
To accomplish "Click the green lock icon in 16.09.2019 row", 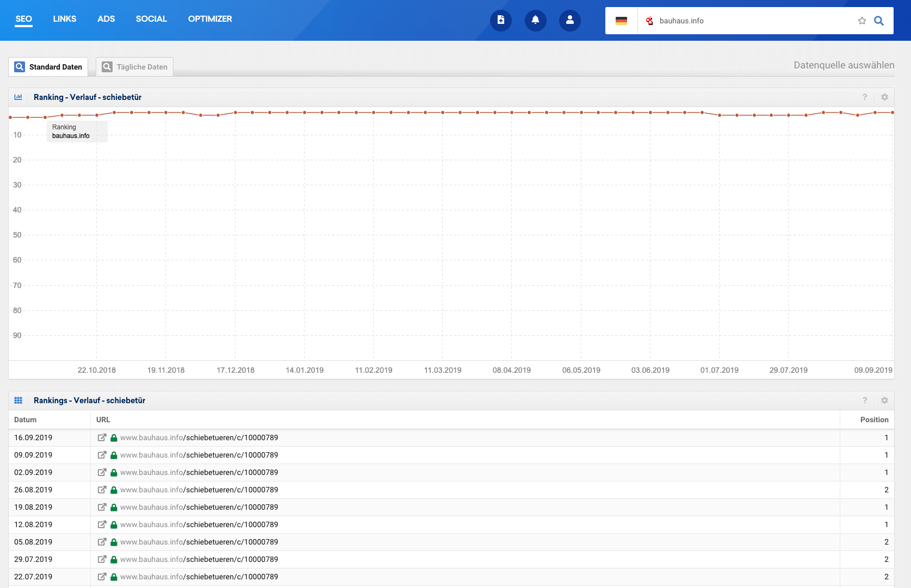I will pos(114,437).
